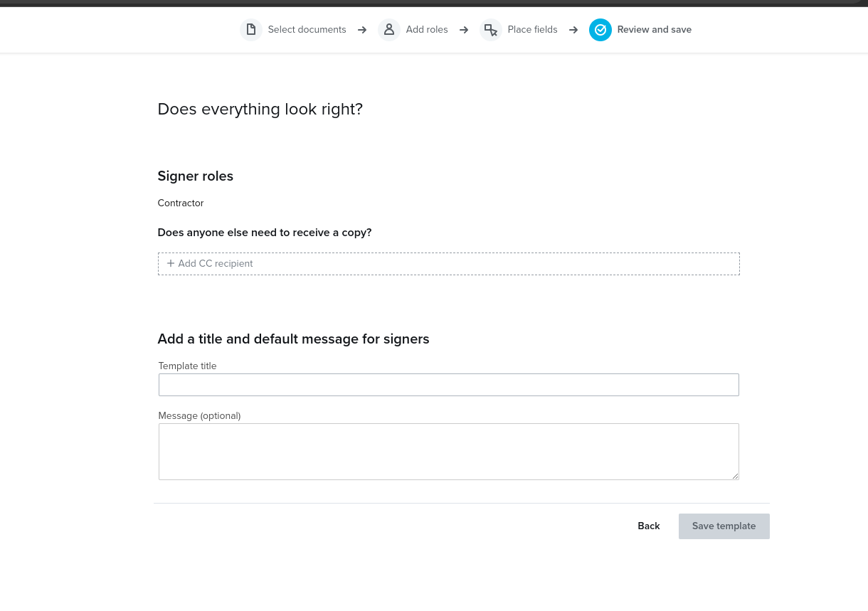
Task: Click the 'Message (optional)' label
Action: click(x=199, y=416)
